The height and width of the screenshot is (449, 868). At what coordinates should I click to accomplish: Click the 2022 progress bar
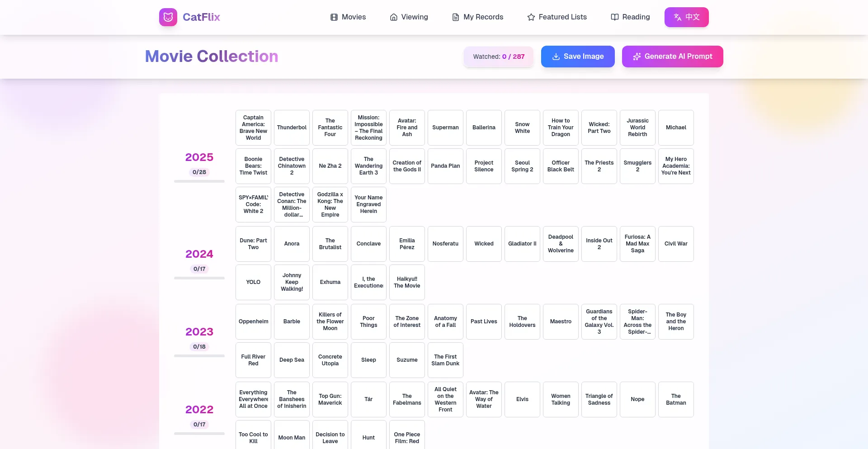(x=199, y=434)
